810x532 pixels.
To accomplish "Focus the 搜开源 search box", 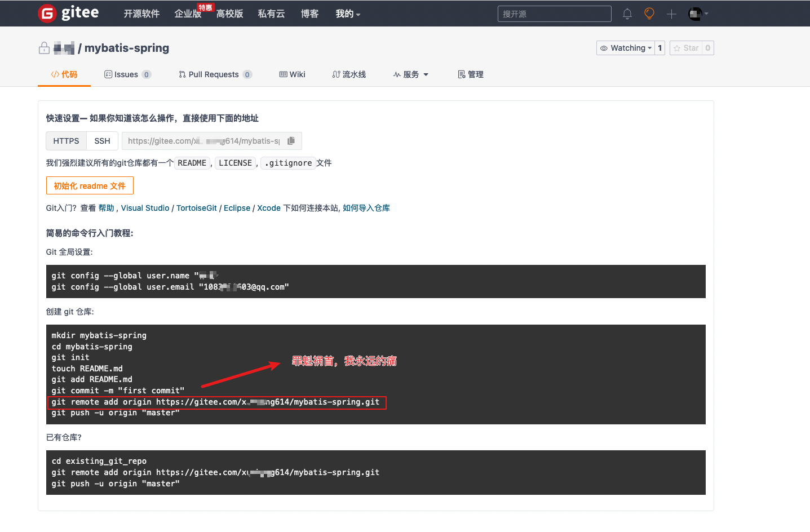I will click(554, 14).
